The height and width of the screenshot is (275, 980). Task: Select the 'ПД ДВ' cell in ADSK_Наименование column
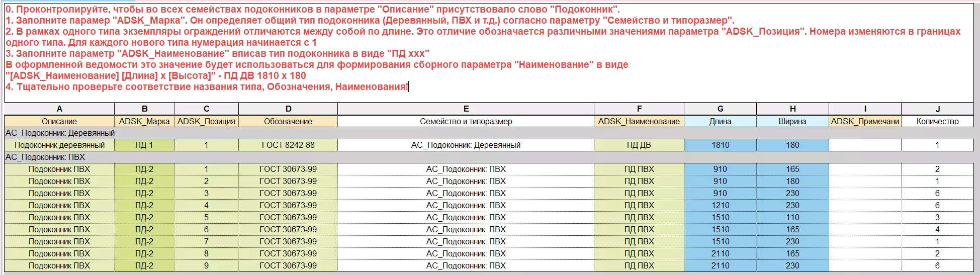tap(639, 145)
